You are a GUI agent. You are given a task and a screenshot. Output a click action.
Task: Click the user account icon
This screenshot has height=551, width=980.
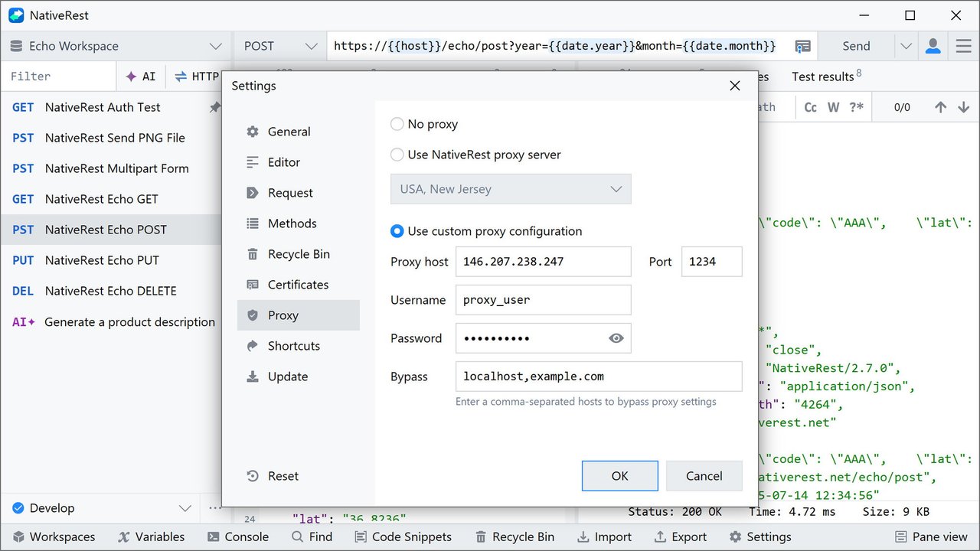click(x=933, y=46)
